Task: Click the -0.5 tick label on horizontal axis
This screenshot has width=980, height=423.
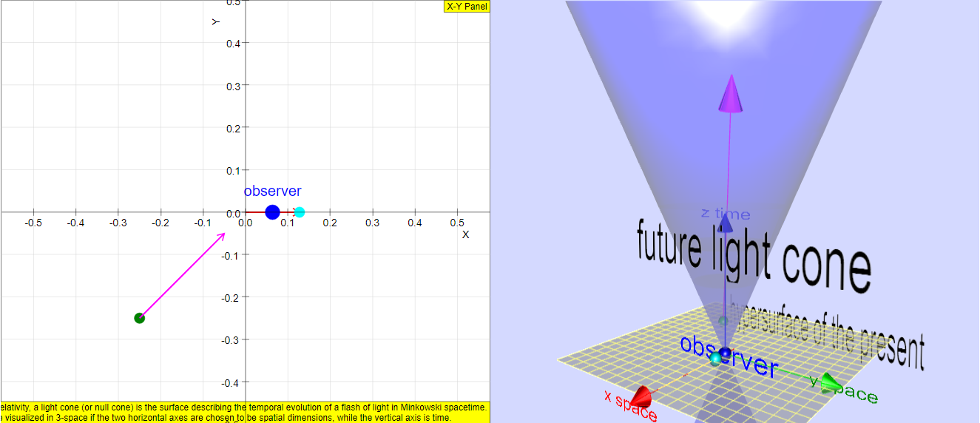Action: click(x=33, y=223)
